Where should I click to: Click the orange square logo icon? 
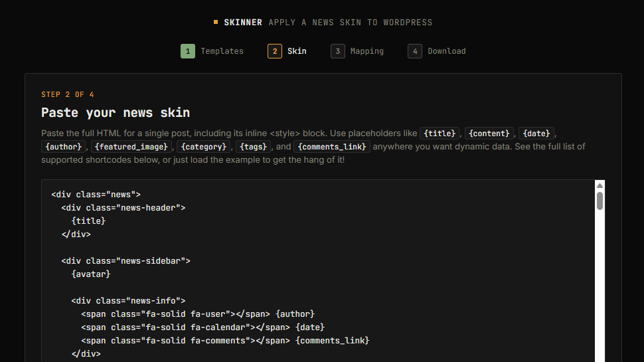point(216,22)
